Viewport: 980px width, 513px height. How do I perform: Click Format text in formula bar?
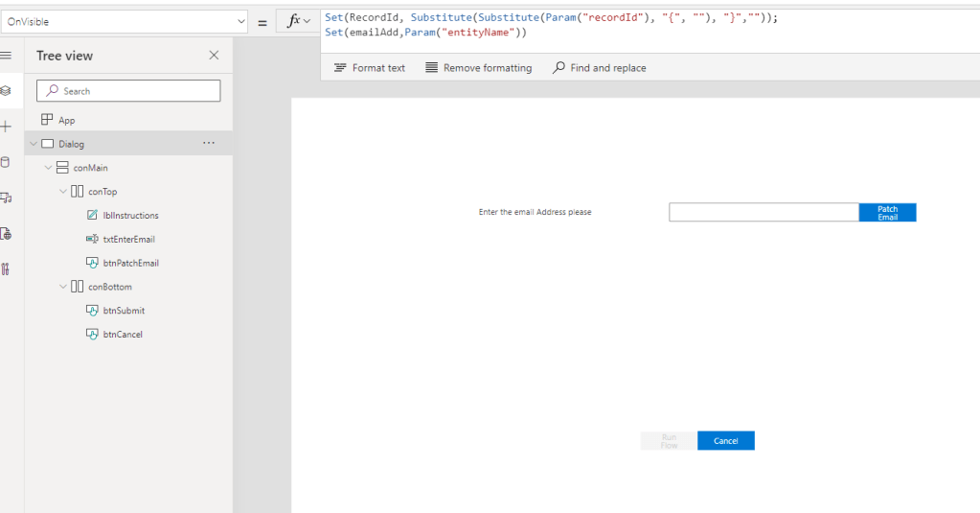pos(370,68)
